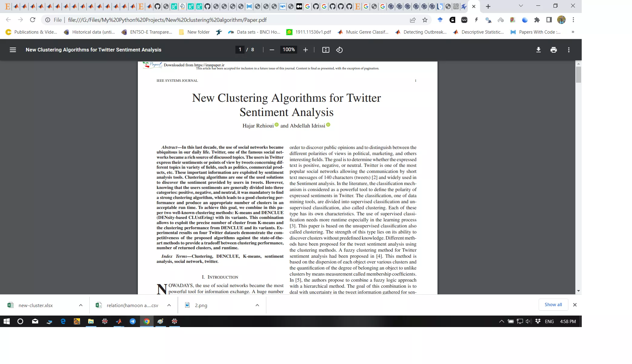Click Abdellah Idrissi's ORCID icon
This screenshot has height=364, width=632.
[x=328, y=125]
